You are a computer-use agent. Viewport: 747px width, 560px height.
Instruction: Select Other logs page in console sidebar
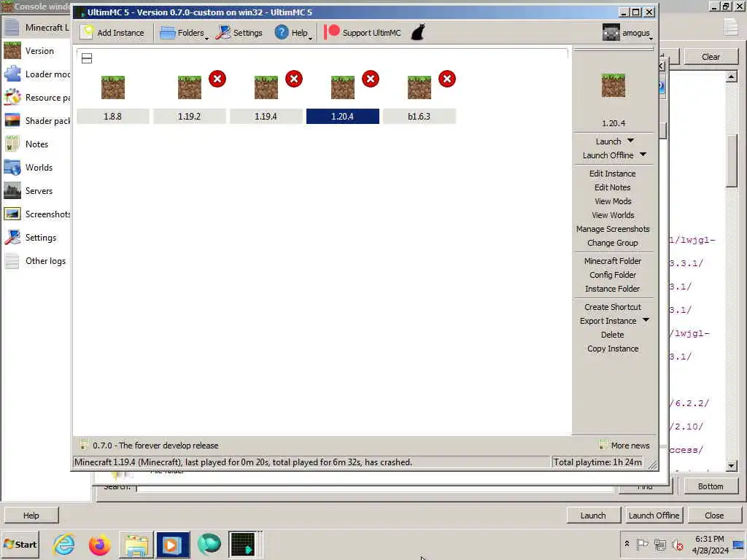click(x=36, y=261)
